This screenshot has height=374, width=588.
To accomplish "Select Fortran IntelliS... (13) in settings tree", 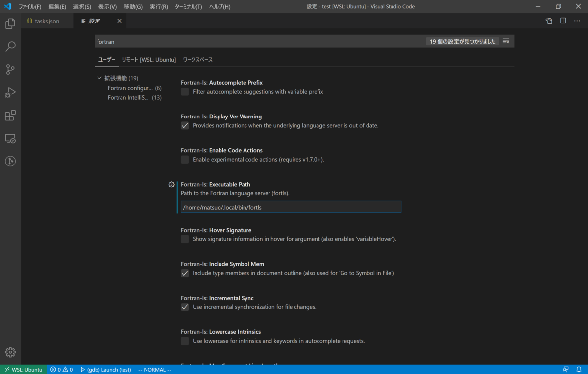I will (x=134, y=98).
